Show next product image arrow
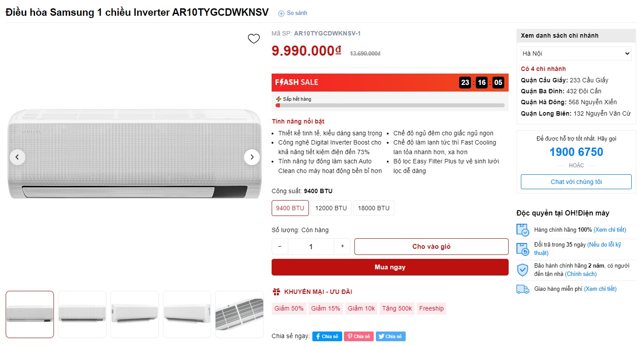This screenshot has width=644, height=346. [252, 157]
